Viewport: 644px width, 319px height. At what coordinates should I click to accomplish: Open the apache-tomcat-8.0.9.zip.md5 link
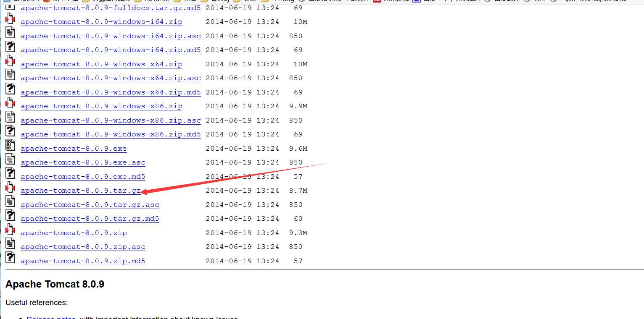click(83, 261)
